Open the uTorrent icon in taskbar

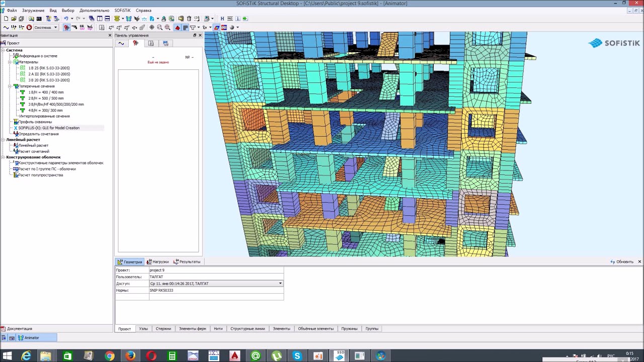click(276, 356)
